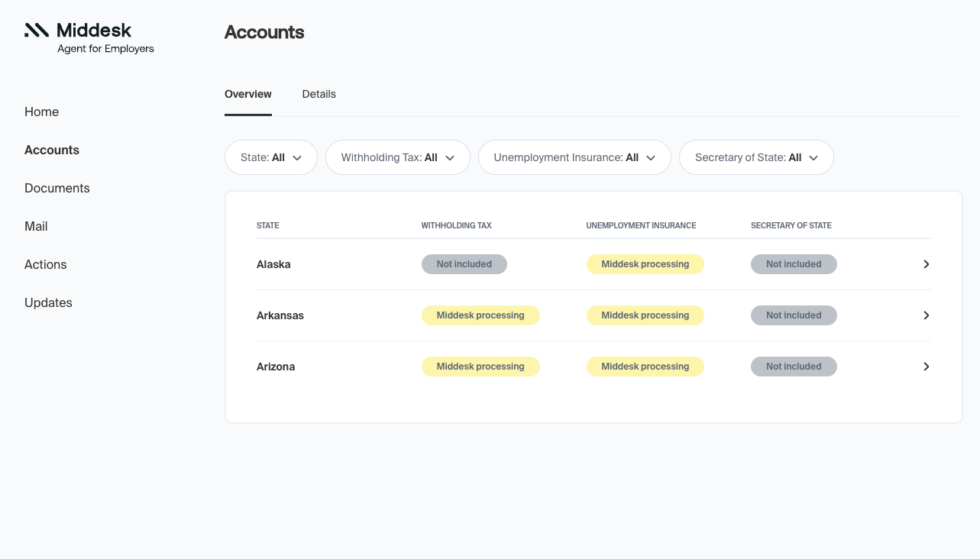Click Alaska Withholding Tax 'Not included' badge
This screenshot has height=559, width=980.
point(464,264)
